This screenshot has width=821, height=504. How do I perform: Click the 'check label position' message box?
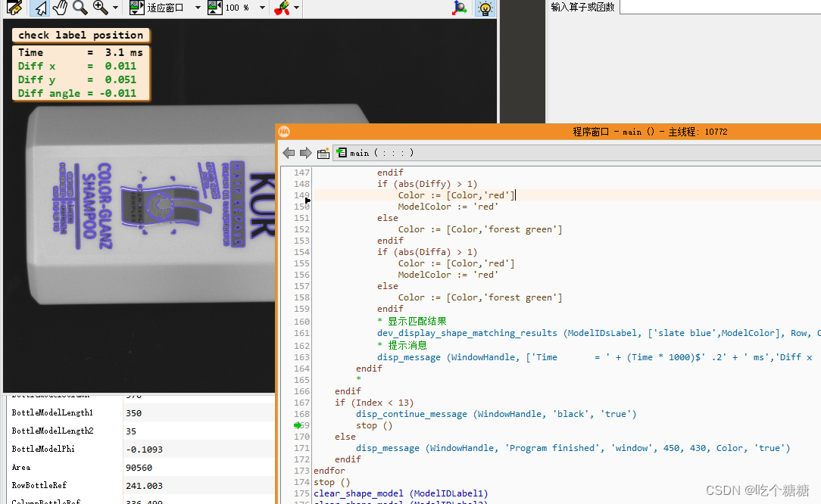(x=80, y=35)
